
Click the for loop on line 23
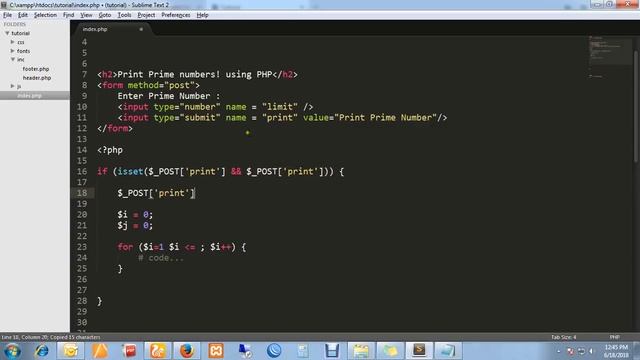[182, 247]
